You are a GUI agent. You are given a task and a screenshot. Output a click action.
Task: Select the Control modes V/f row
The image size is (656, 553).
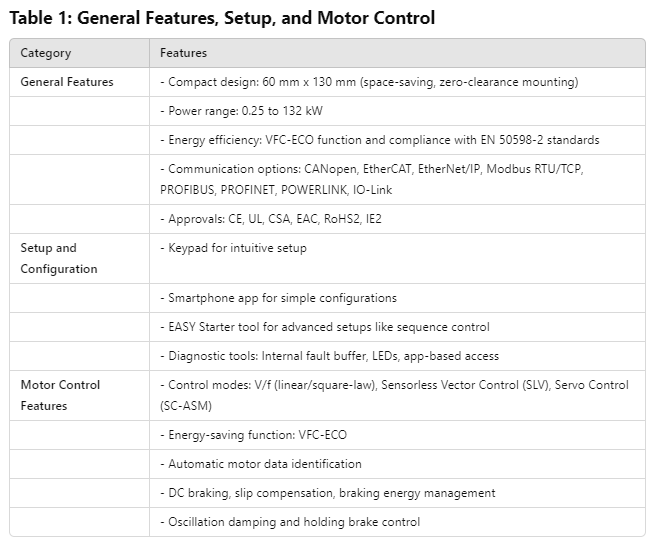(395, 395)
